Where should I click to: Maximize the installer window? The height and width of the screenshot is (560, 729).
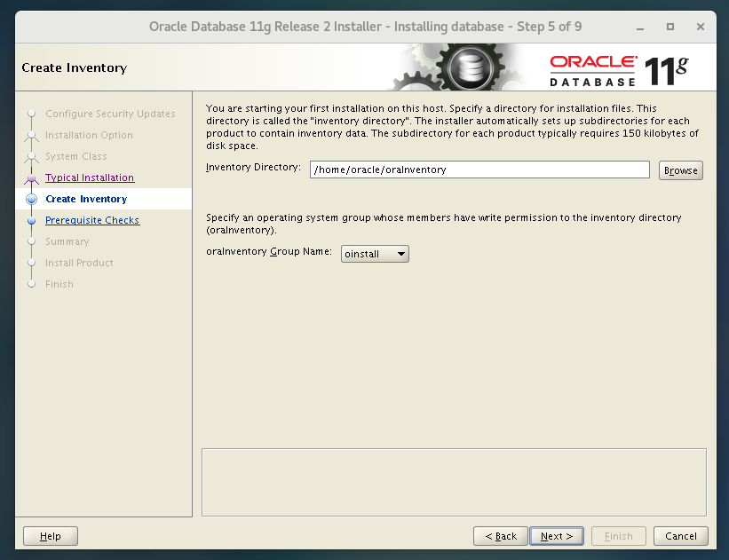(670, 27)
